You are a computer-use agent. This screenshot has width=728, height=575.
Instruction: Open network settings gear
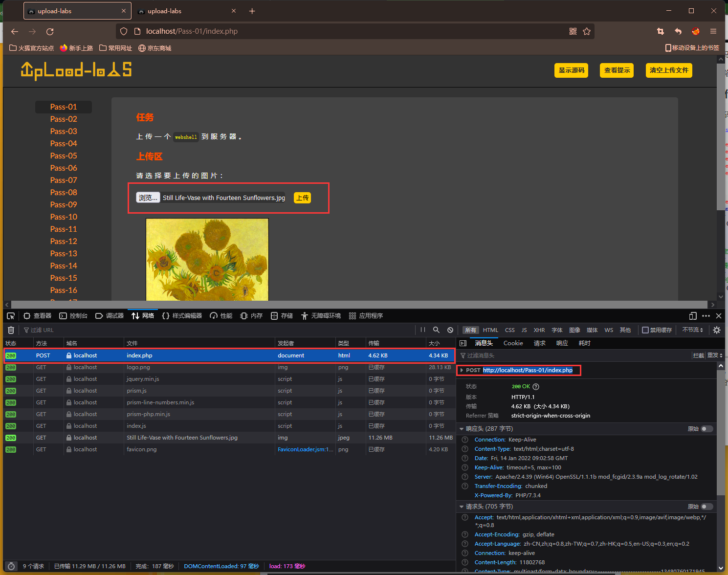point(717,330)
